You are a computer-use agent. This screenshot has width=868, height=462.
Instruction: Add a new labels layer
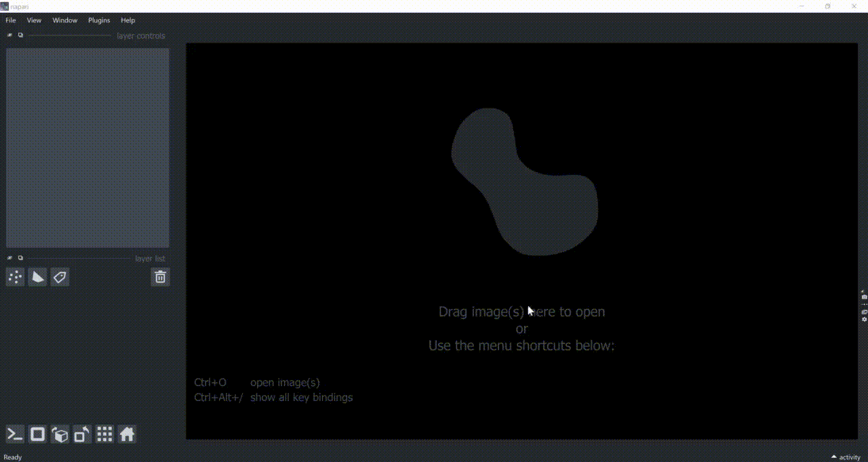pyautogui.click(x=60, y=277)
